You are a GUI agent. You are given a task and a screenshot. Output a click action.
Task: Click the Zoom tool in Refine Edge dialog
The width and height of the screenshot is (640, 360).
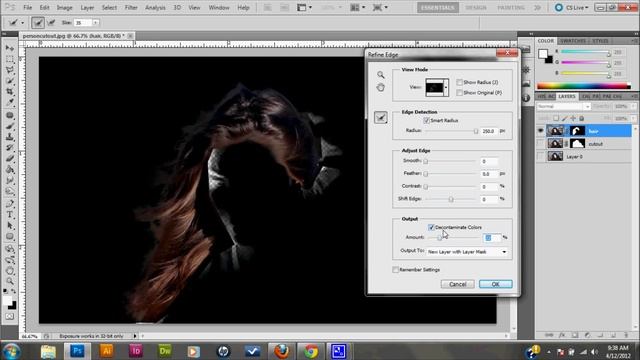[380, 75]
